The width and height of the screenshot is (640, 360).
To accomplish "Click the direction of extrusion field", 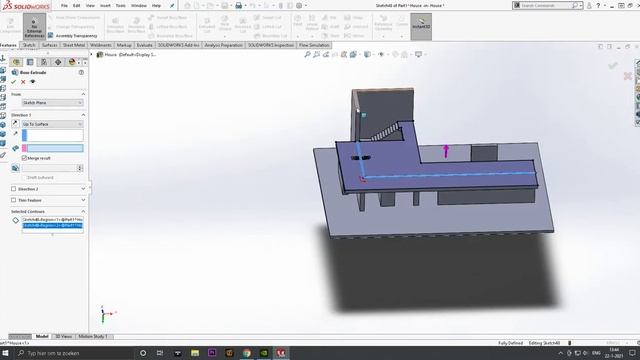I will click(53, 135).
